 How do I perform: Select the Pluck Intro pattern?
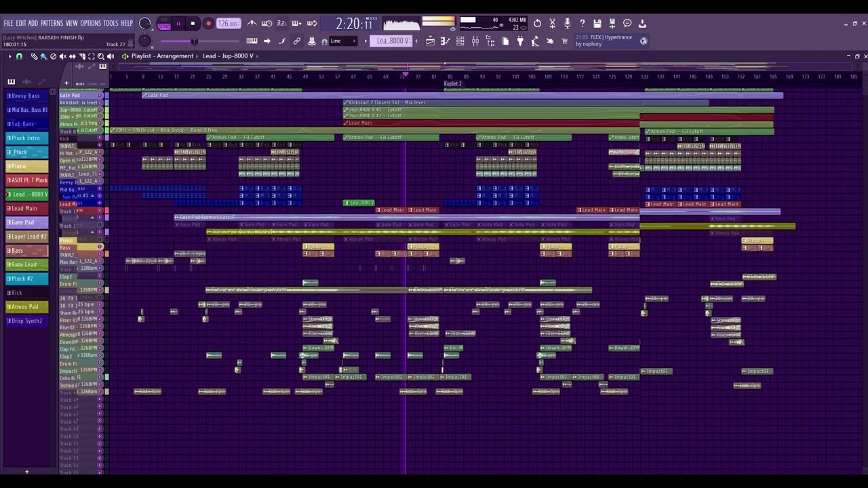[27, 138]
